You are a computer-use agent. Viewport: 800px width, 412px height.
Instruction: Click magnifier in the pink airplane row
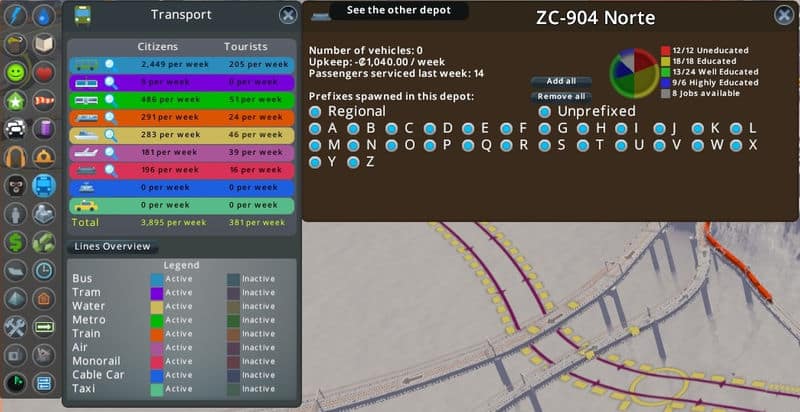click(110, 153)
